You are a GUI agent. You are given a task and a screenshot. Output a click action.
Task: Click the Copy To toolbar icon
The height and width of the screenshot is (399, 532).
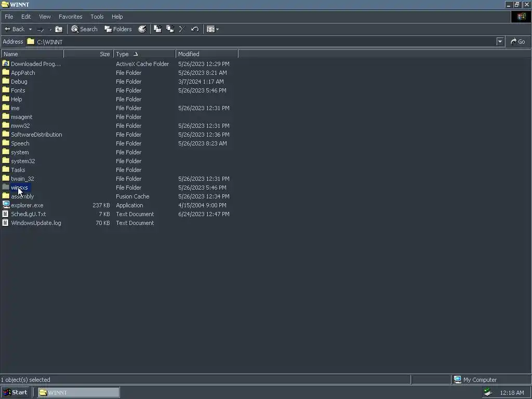(170, 29)
